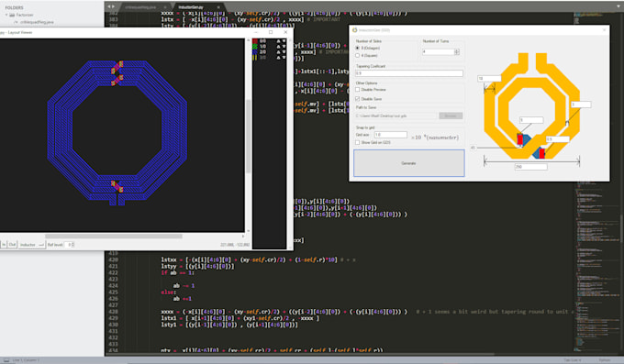Click the down arrow of layer 2/0
This screenshot has width=624, height=364.
pyautogui.click(x=284, y=52)
